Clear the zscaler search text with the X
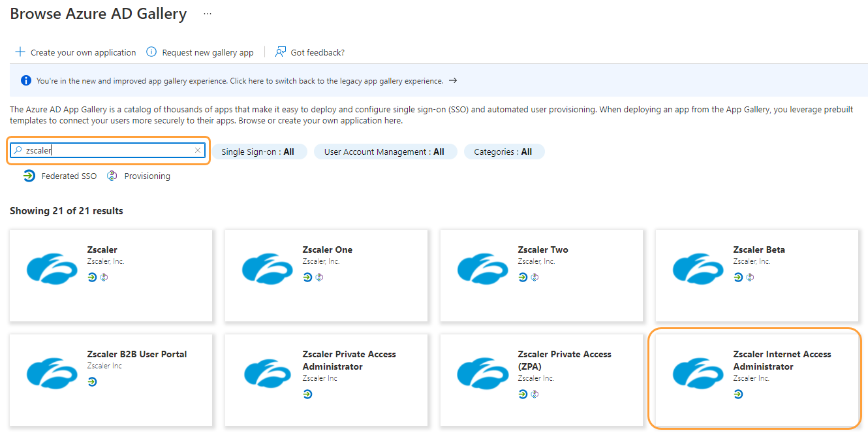 tap(197, 150)
